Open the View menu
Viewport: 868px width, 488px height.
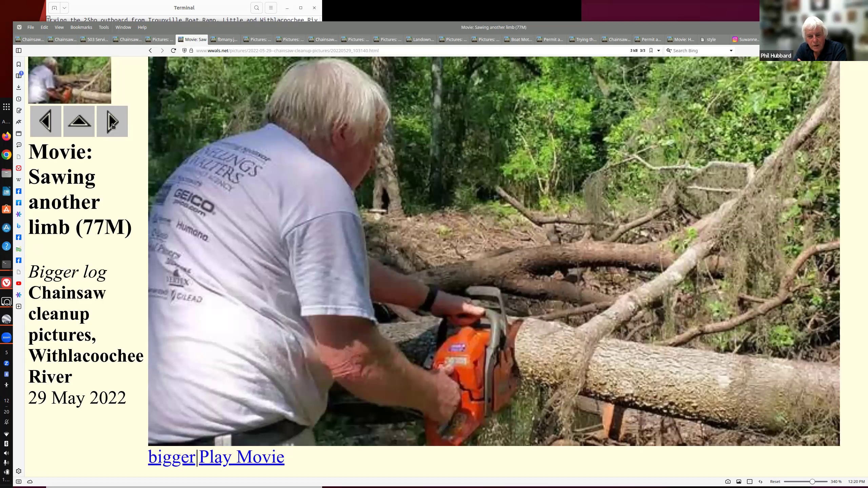tap(59, 27)
